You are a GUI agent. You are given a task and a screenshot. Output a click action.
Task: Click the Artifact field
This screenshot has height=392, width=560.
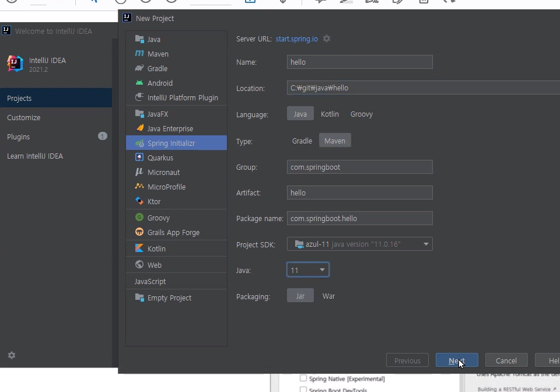point(360,192)
